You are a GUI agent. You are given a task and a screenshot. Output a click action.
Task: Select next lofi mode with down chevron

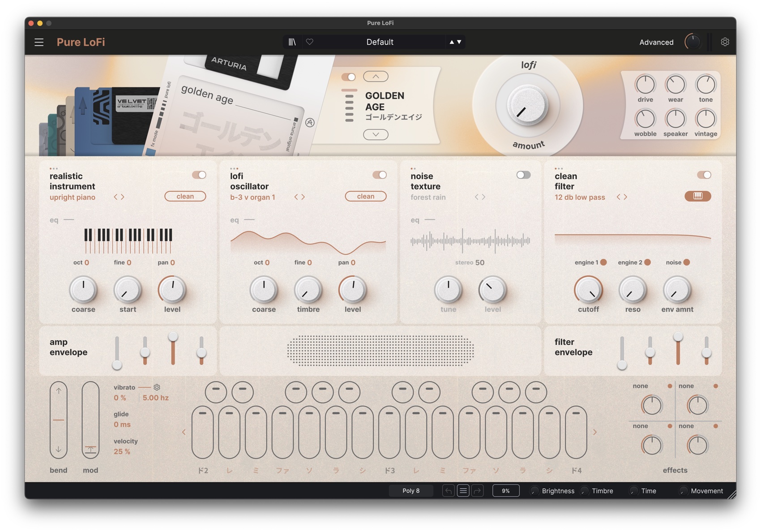point(376,134)
